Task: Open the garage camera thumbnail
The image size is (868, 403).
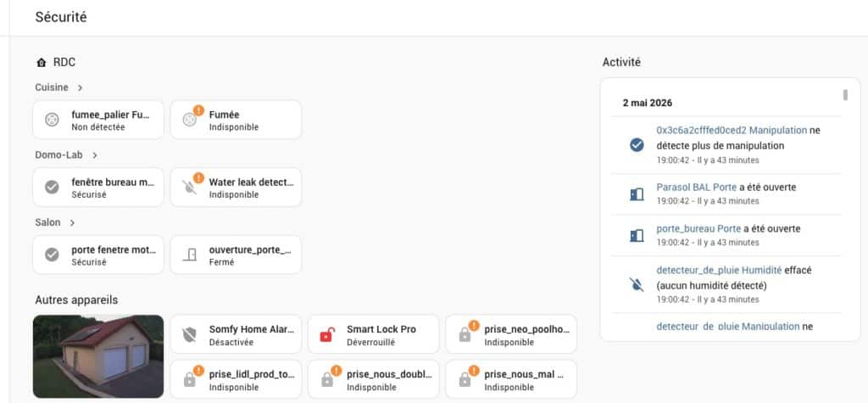Action: pyautogui.click(x=98, y=356)
